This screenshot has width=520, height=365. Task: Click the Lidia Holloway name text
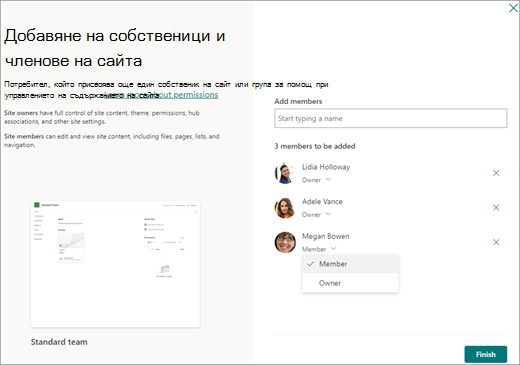coord(326,167)
